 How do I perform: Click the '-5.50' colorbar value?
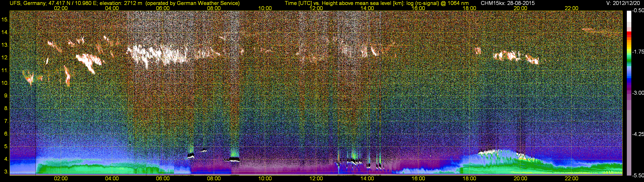(638, 176)
